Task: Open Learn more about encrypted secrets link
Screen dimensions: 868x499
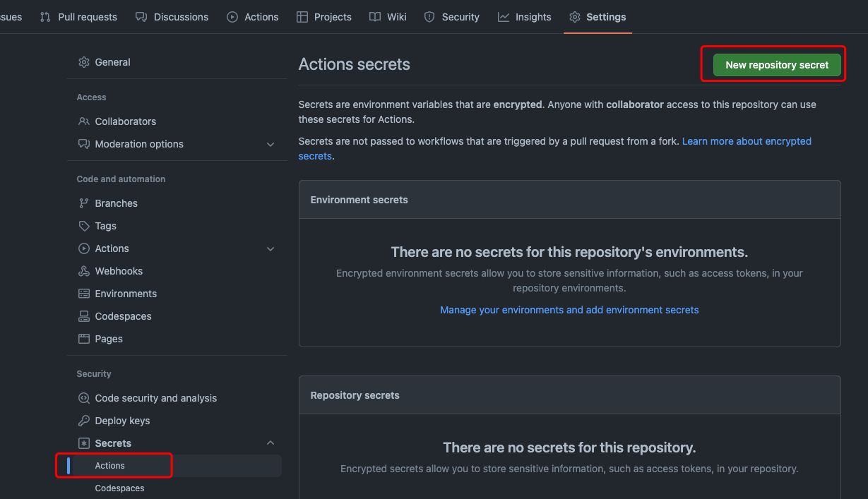Action: coord(747,141)
